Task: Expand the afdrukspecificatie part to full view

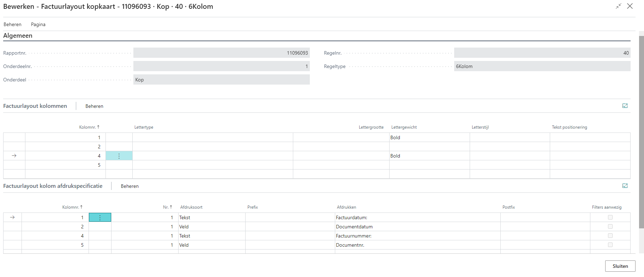Action: coord(625,186)
